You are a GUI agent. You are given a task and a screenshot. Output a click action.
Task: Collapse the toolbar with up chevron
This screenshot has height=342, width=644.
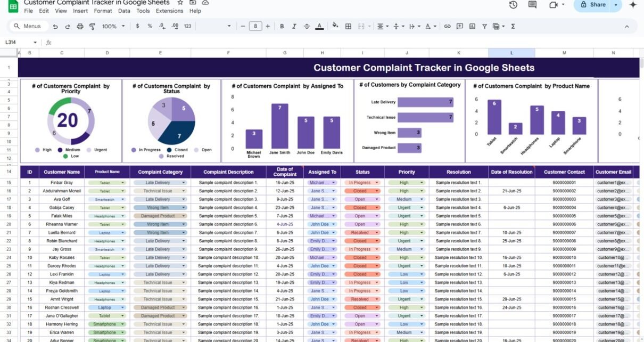(627, 26)
